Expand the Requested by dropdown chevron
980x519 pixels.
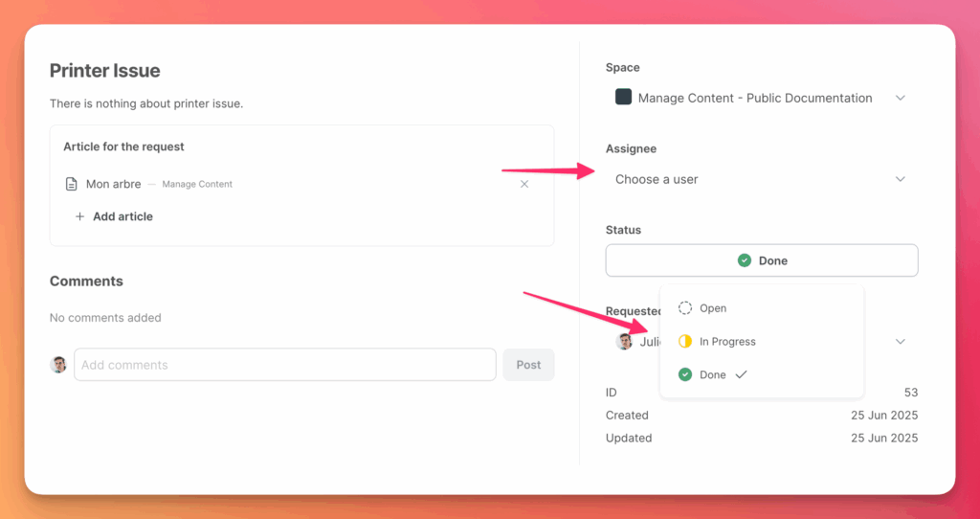(x=900, y=342)
